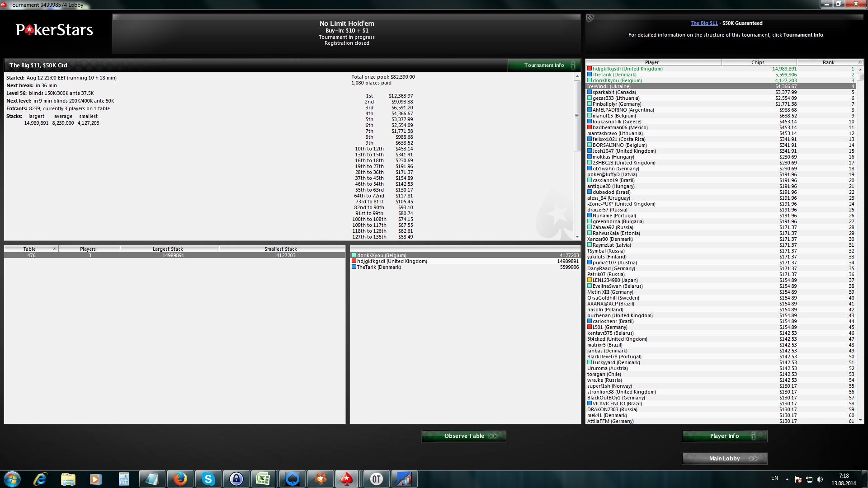Select hdjgkfkgsdl in table players list
Image resolution: width=868 pixels, height=488 pixels.
coord(465,261)
